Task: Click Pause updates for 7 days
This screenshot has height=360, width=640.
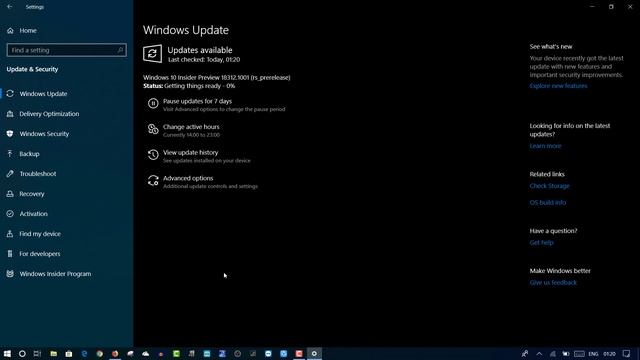Action: (197, 101)
